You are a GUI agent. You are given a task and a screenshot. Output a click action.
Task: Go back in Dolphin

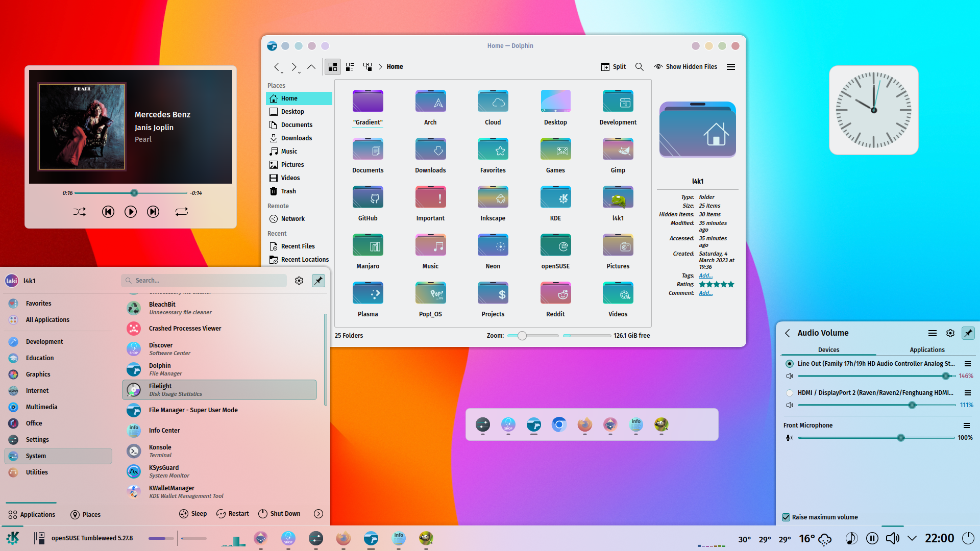tap(277, 67)
